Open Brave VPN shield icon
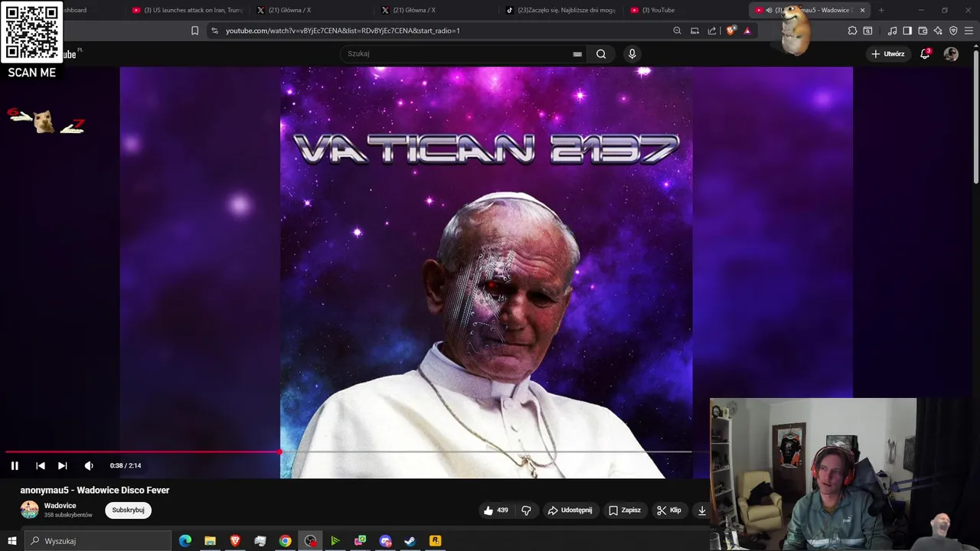The image size is (980, 551). 953,31
